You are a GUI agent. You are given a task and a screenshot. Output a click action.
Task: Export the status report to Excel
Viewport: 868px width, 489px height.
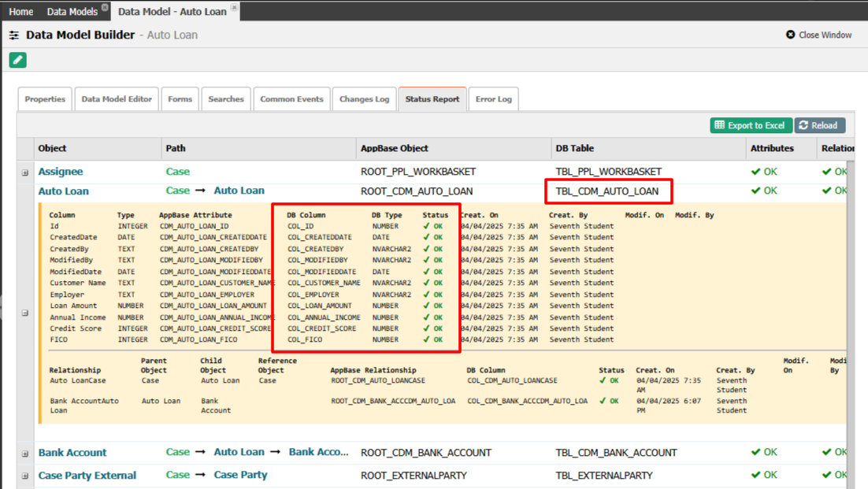(751, 125)
